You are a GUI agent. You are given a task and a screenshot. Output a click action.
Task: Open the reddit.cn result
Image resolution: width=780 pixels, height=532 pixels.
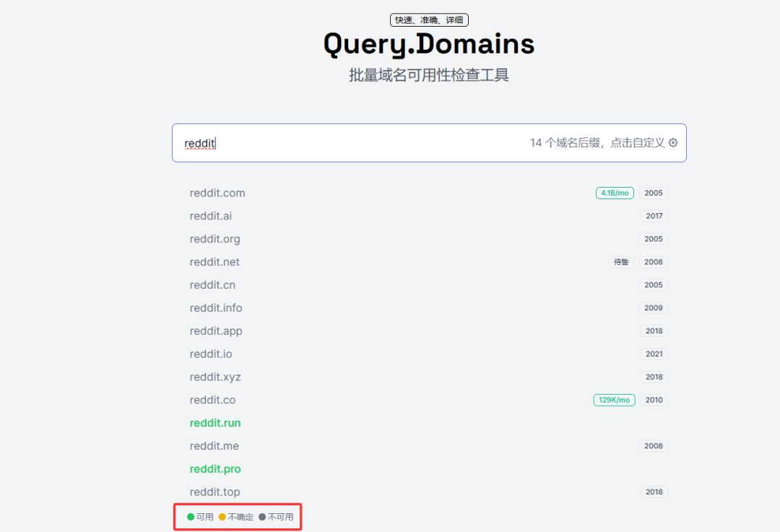point(212,285)
